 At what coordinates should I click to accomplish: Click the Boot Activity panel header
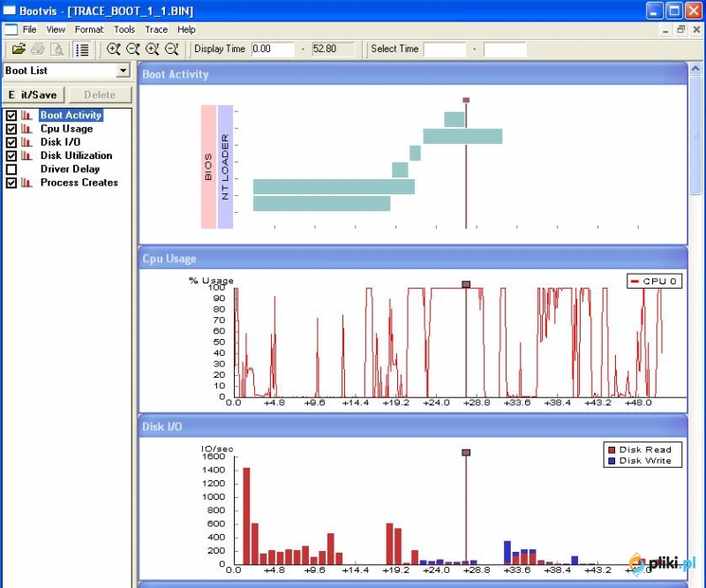(412, 74)
